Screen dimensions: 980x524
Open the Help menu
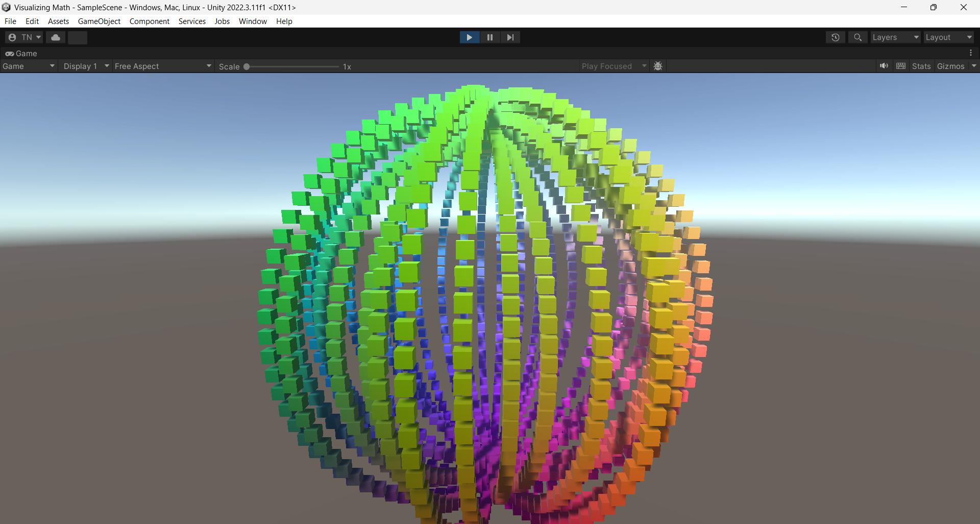click(x=284, y=21)
